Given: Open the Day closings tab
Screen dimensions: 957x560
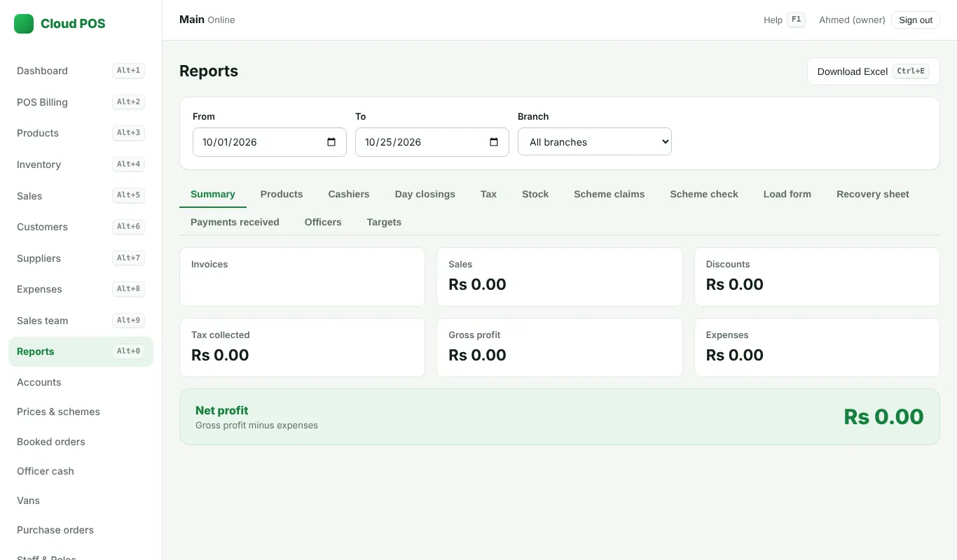Looking at the screenshot, I should click(x=425, y=194).
